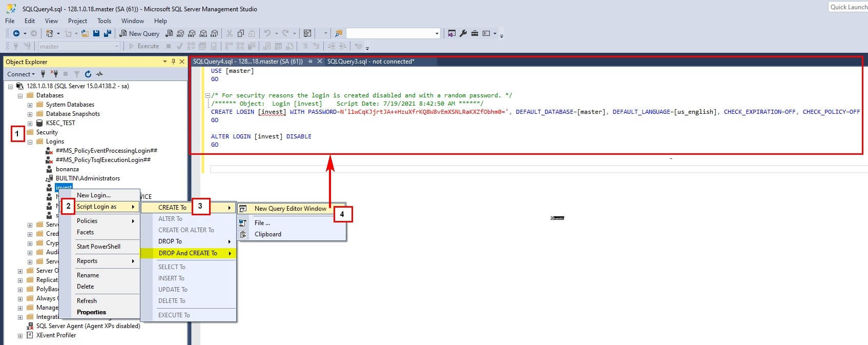Viewport: 868px width, 345px height.
Task: Open the Connect dropdown in Object Explorer
Action: click(x=21, y=74)
